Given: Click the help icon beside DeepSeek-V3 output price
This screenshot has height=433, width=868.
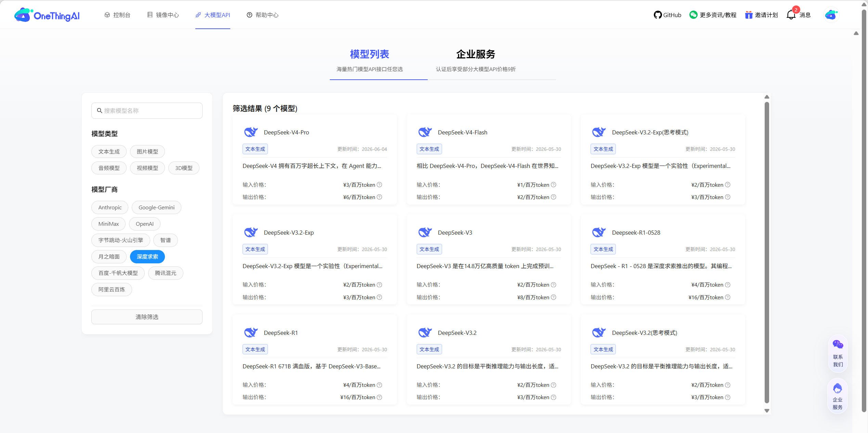Looking at the screenshot, I should pyautogui.click(x=554, y=297).
